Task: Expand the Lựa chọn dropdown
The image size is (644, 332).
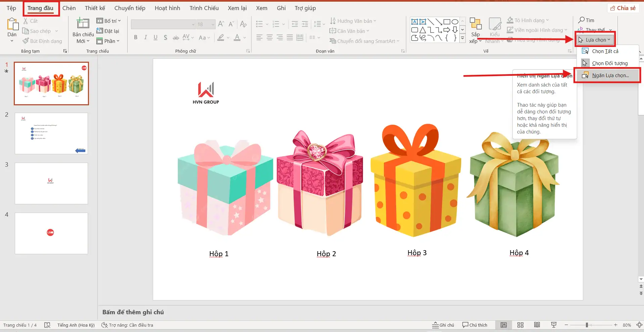Action: click(595, 40)
